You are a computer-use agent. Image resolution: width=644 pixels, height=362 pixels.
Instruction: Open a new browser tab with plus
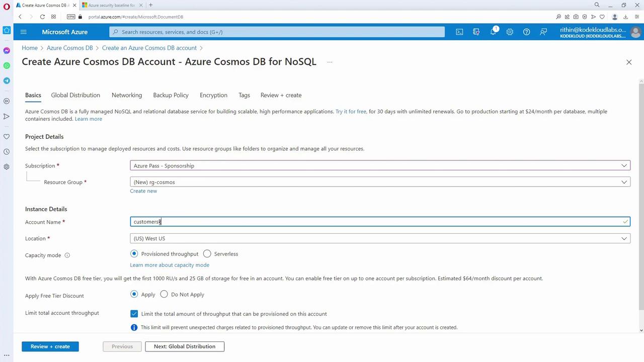tap(150, 5)
